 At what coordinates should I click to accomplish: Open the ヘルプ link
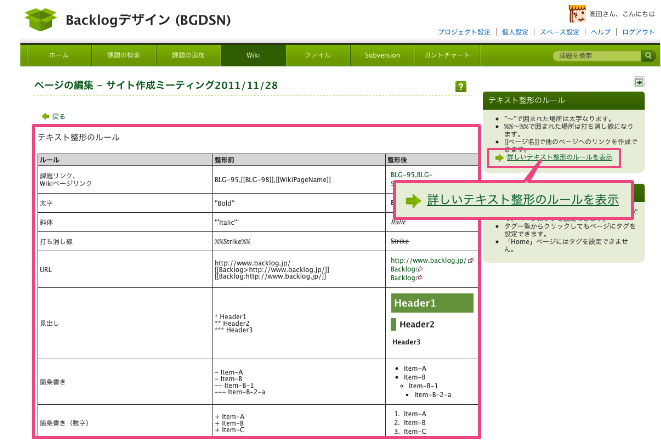point(600,32)
